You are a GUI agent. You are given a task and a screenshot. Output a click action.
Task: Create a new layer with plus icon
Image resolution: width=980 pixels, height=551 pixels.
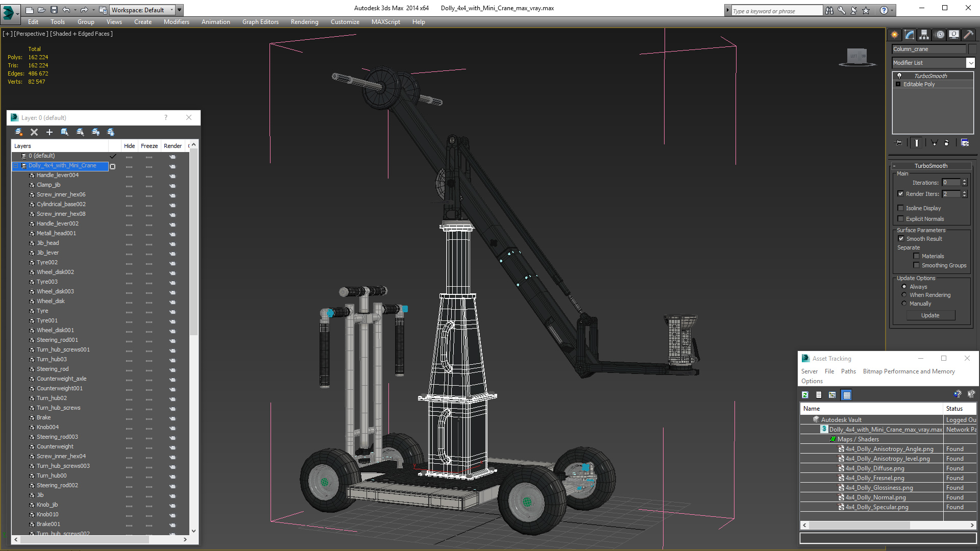coord(50,132)
